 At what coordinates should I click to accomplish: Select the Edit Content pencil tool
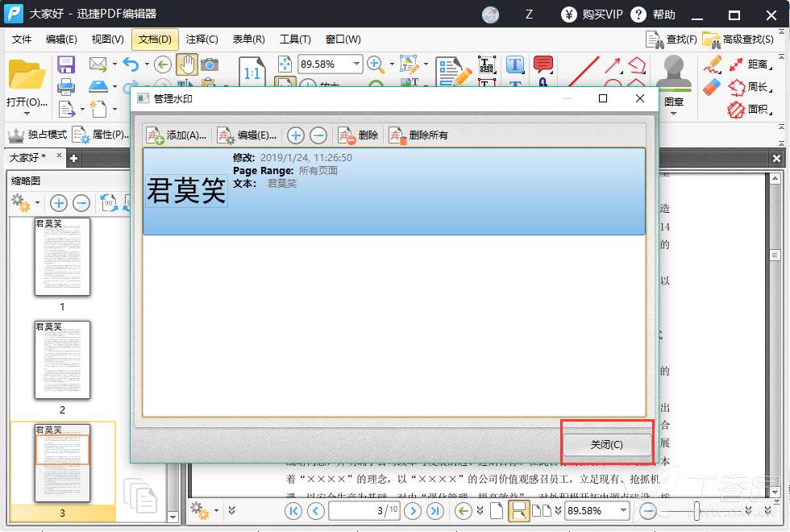tap(453, 71)
